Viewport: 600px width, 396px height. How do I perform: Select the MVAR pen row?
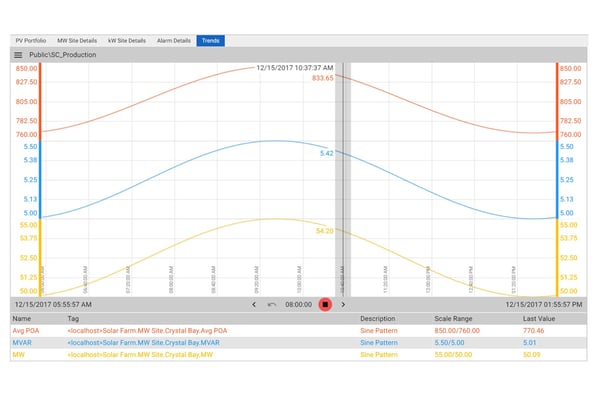[x=298, y=342]
